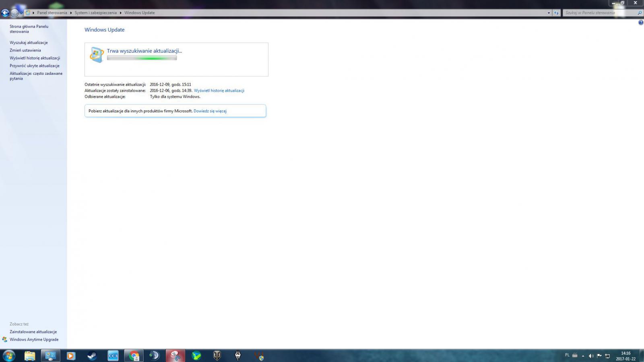Click the Windows Update page heading
The image size is (644, 362).
105,30
